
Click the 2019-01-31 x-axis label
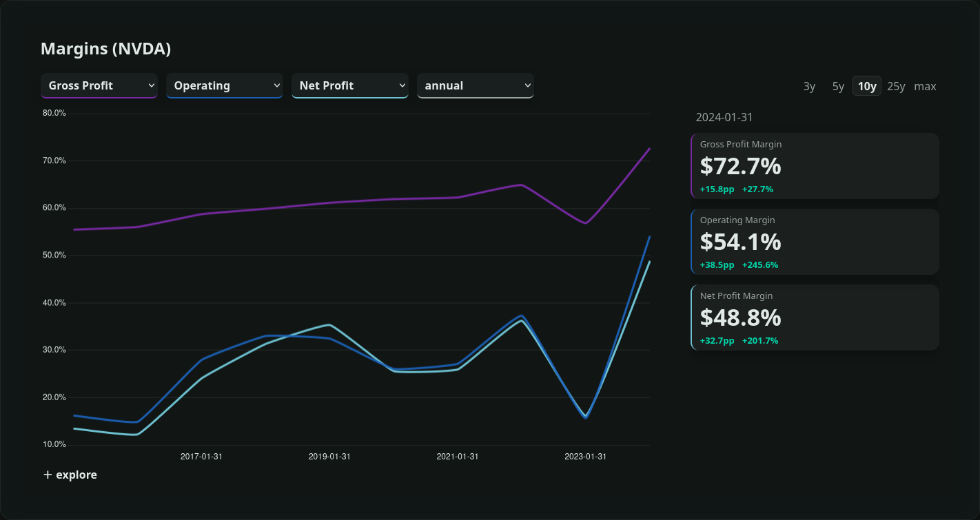coord(329,457)
